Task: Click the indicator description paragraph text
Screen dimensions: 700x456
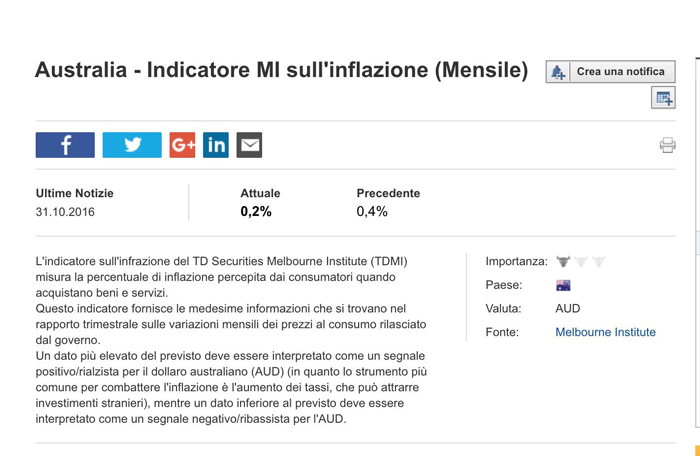Action: click(x=231, y=340)
